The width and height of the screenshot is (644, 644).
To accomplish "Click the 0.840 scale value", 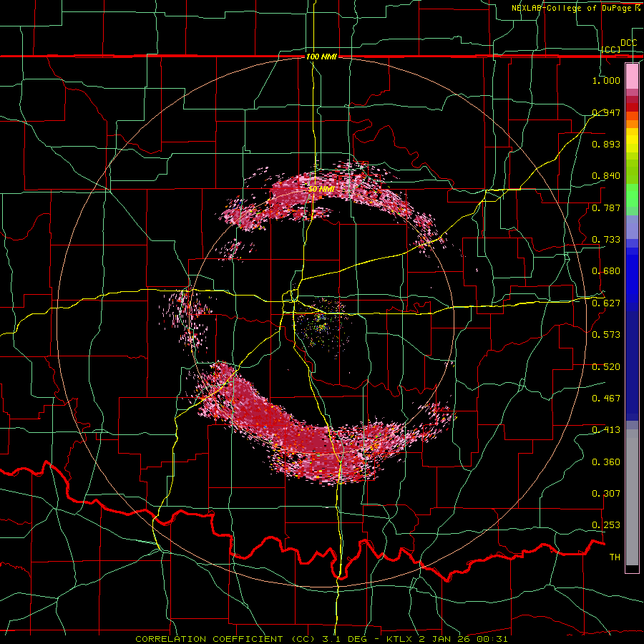I will (x=606, y=176).
